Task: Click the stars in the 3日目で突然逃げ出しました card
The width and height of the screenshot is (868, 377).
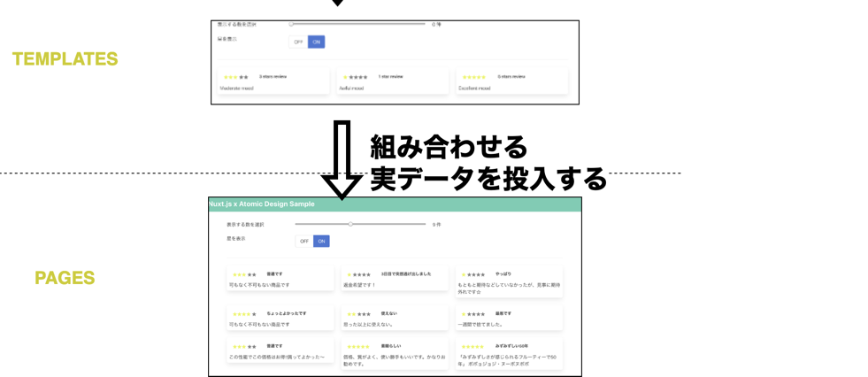Action: click(359, 274)
